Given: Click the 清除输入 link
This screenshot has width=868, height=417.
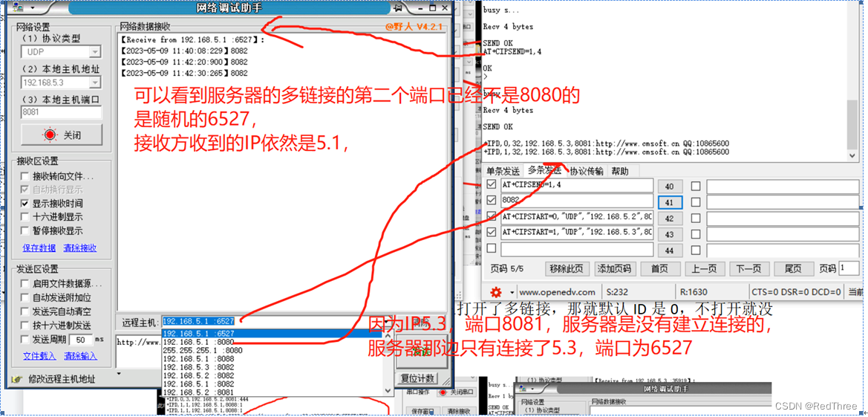Looking at the screenshot, I should pos(79,356).
